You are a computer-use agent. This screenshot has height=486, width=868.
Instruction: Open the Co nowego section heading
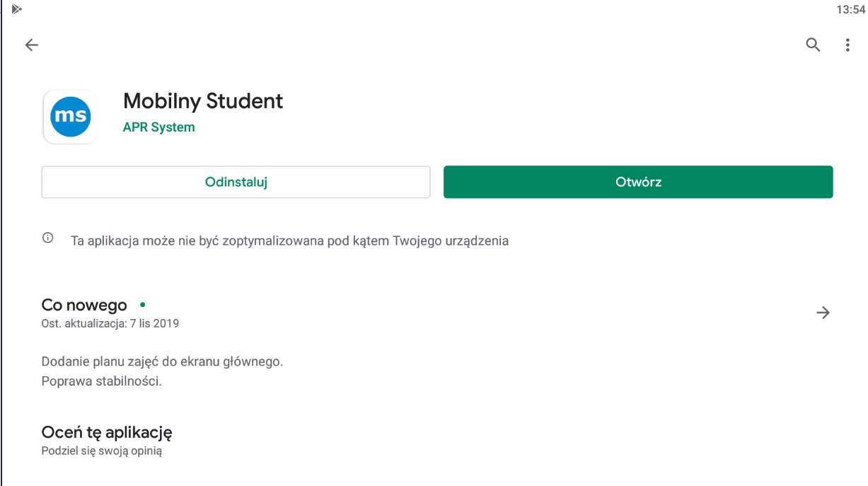pos(84,306)
